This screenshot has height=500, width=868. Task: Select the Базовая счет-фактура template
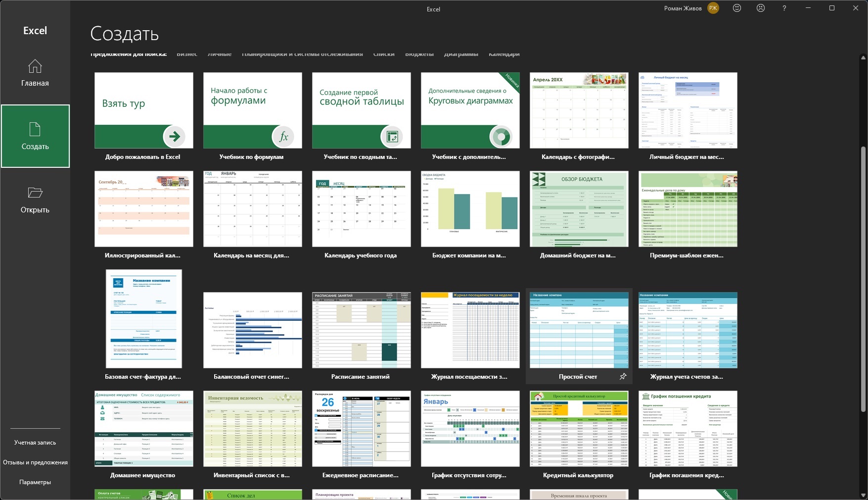click(x=144, y=319)
